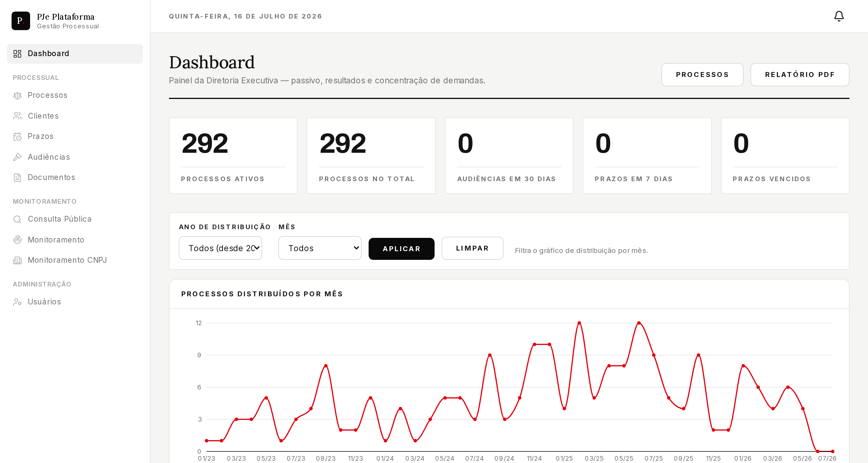This screenshot has width=868, height=463.
Task: Click the 'Processos distribuídos por mês' heading
Action: point(262,294)
